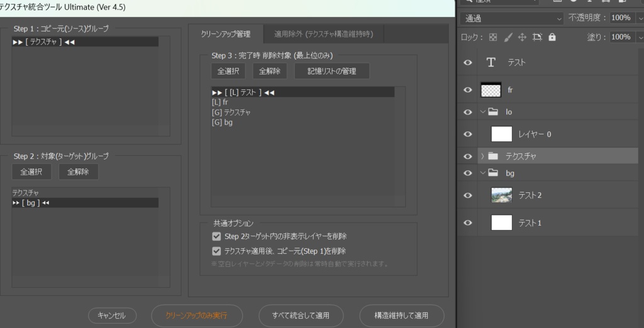Uncheck テクスチャ適用後、コピー元(Step 1)を削除
The height and width of the screenshot is (328, 644).
[x=216, y=251]
